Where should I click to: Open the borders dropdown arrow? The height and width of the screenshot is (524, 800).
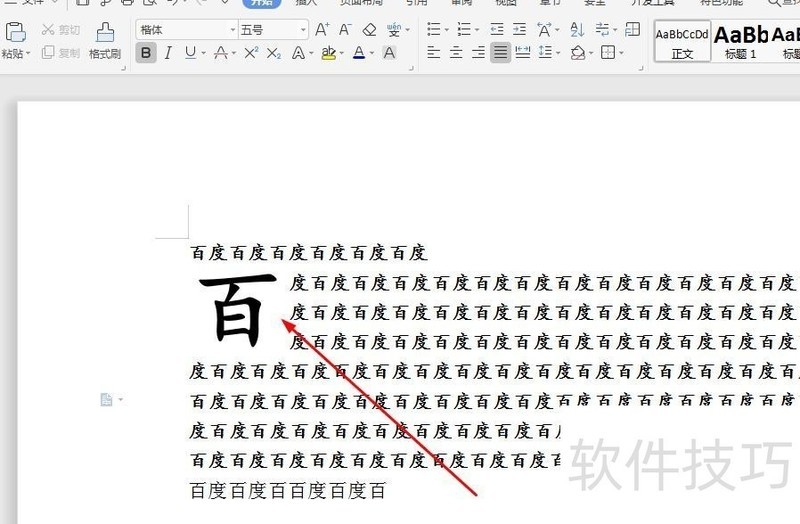tap(621, 53)
